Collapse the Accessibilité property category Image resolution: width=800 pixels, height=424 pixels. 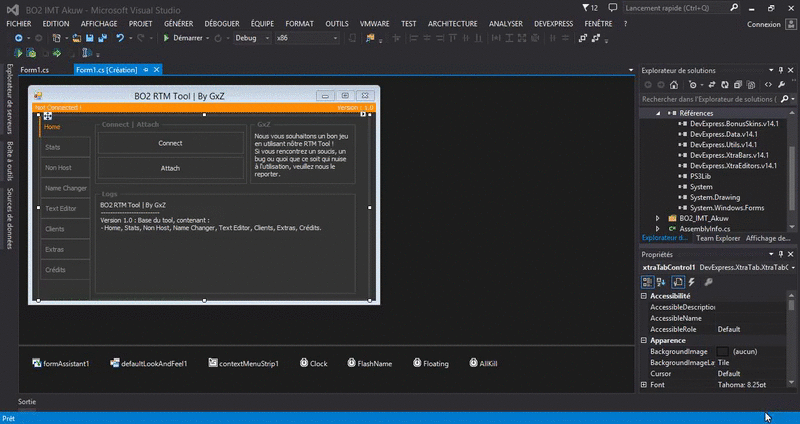tap(644, 296)
